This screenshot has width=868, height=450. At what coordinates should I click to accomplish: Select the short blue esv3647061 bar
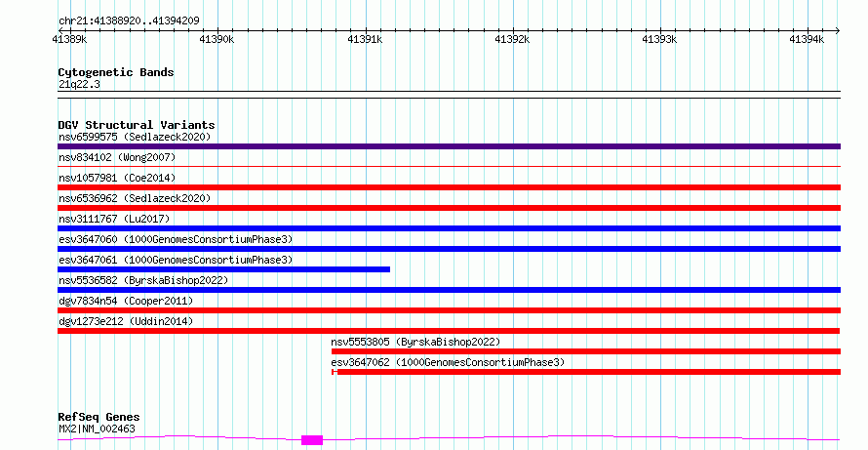click(x=223, y=269)
